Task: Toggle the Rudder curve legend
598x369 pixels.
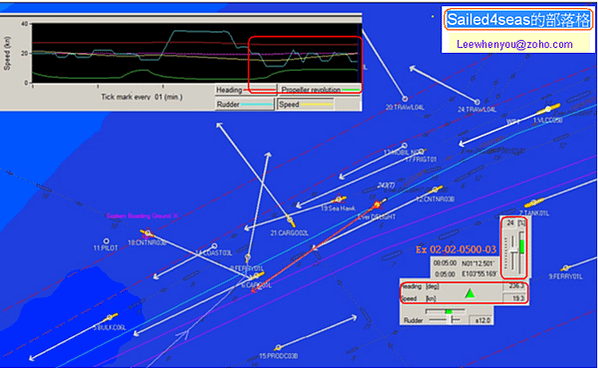Action: point(244,104)
